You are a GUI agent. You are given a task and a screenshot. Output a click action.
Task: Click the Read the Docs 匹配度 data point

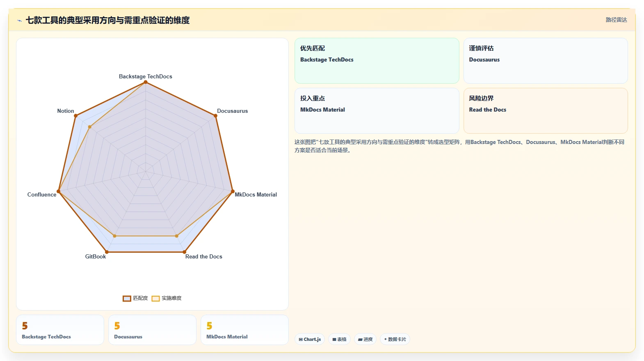[184, 252]
